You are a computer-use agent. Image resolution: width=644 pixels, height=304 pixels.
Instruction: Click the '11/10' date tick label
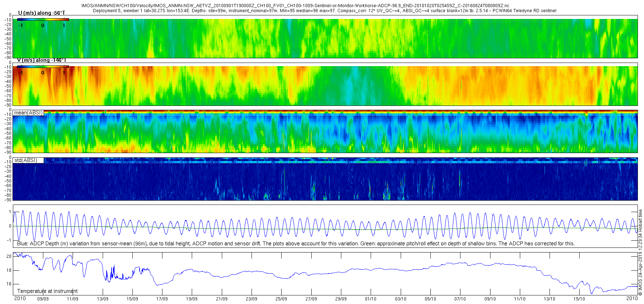pyautogui.click(x=520, y=299)
